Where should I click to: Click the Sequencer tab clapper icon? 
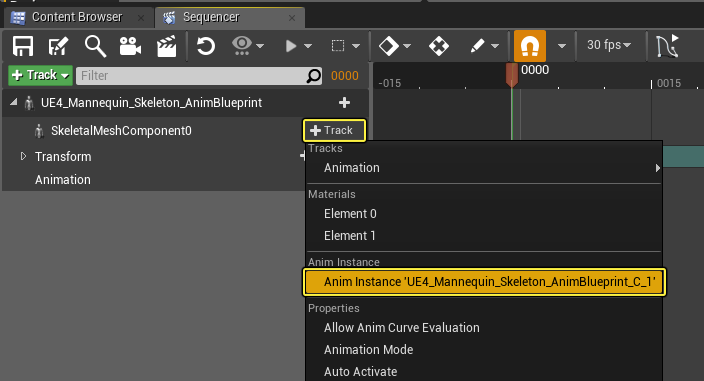coord(169,18)
